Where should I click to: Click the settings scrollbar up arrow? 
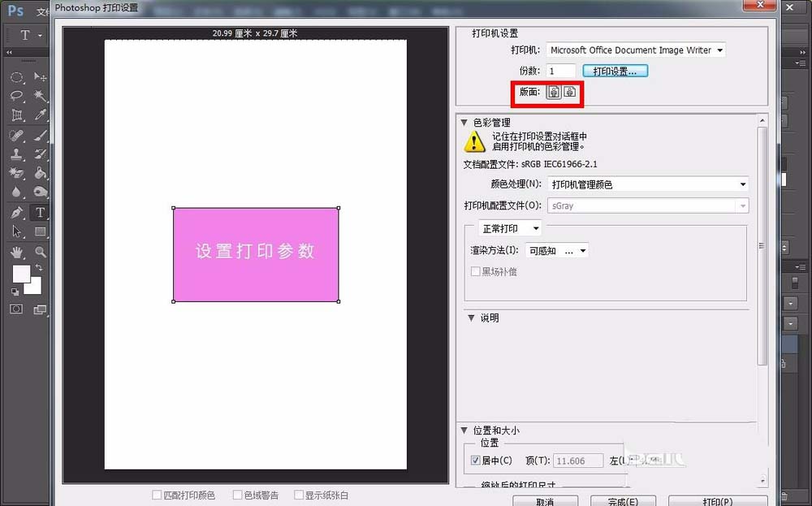click(762, 121)
